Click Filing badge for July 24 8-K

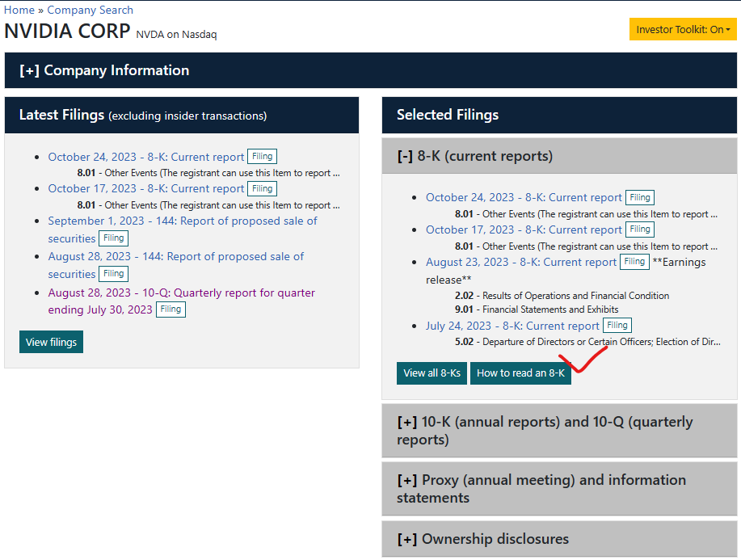(x=617, y=325)
